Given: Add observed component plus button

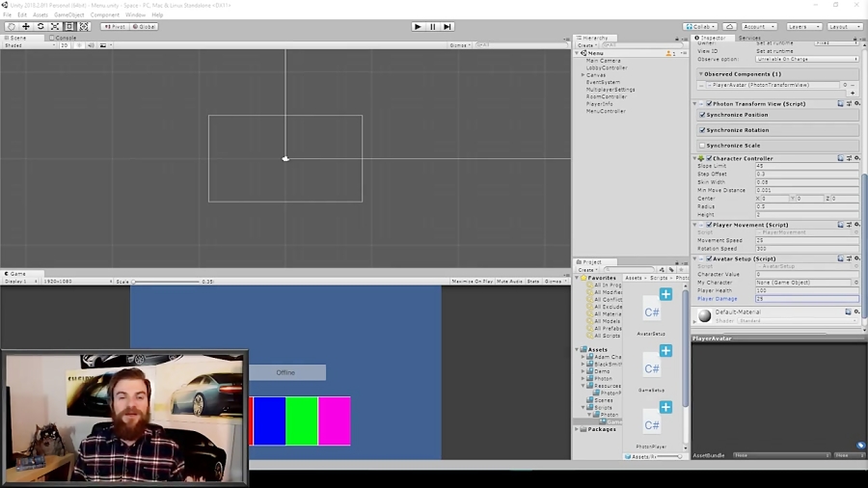Looking at the screenshot, I should [x=853, y=93].
